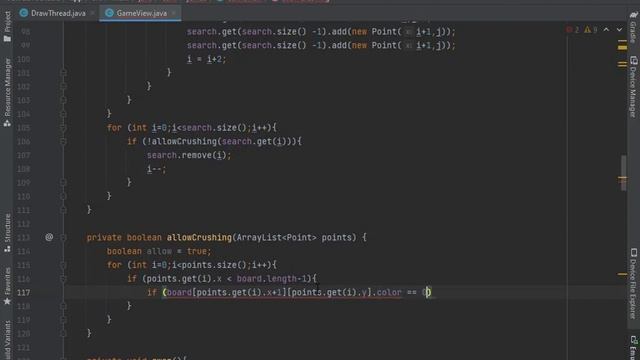Viewport: 640px width, 360px height.
Task: Click line number 117 in the gutter
Action: pos(24,292)
